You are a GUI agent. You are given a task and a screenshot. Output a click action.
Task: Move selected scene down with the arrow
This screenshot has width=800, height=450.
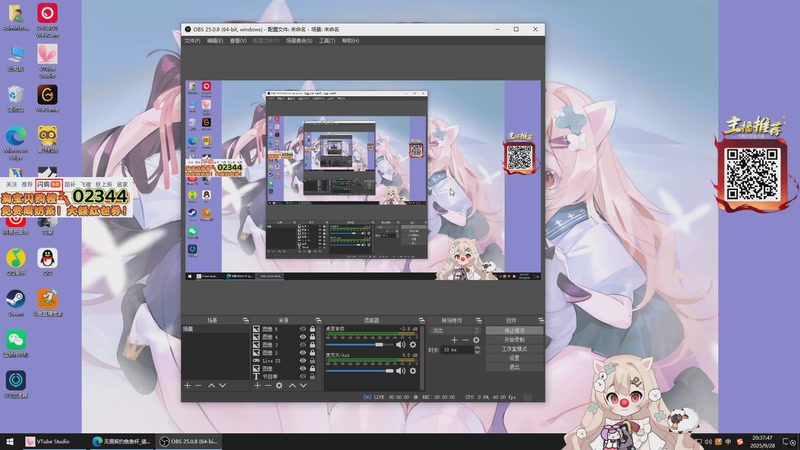pos(222,386)
